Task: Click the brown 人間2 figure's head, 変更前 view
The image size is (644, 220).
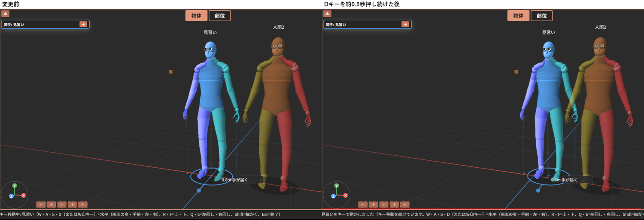Action: (x=278, y=47)
